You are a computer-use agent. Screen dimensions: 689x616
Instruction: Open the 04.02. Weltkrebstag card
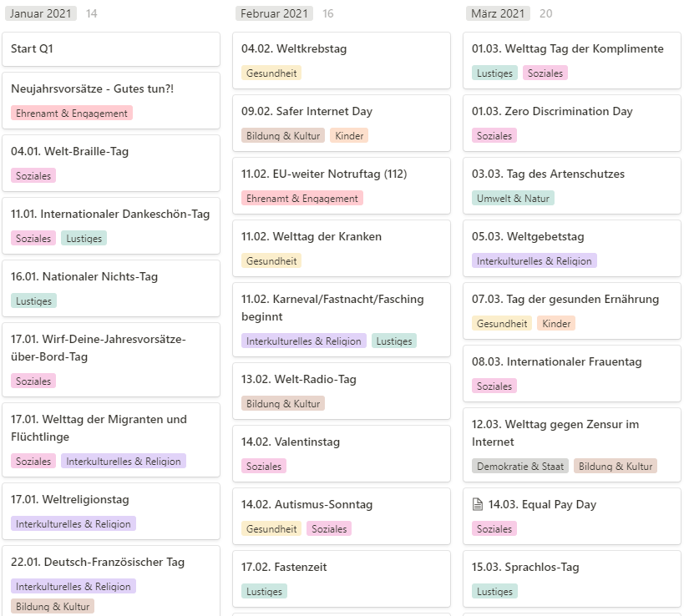(342, 61)
